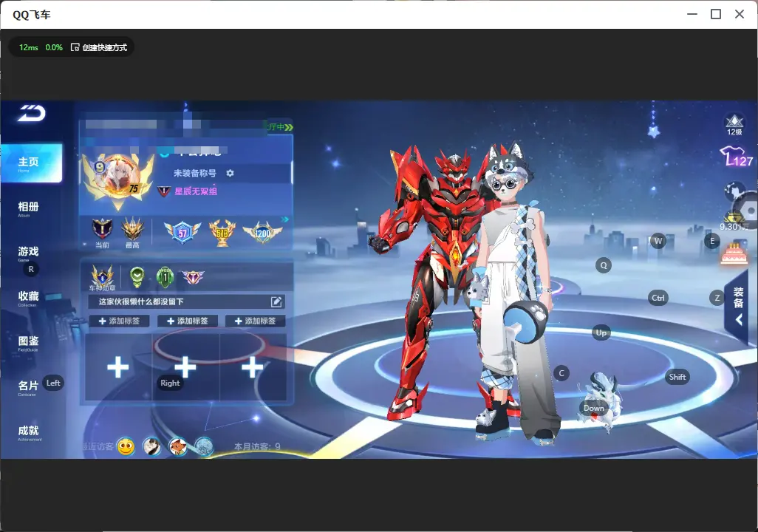The image size is (758, 532).
Task: Open the 成就 (Achievement) tab
Action: (29, 432)
